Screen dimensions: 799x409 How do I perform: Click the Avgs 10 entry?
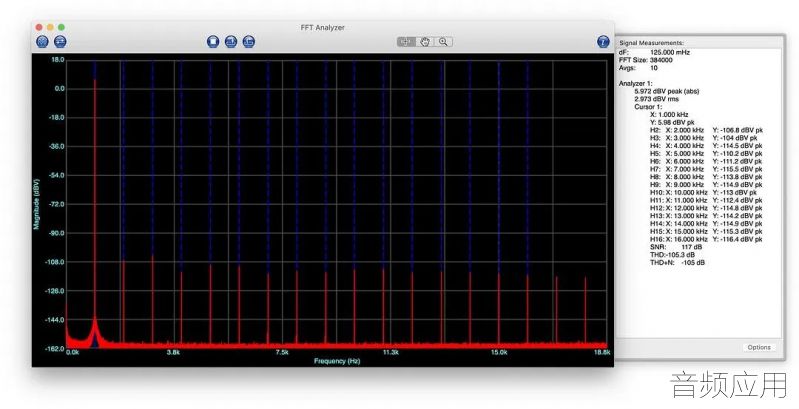(638, 68)
